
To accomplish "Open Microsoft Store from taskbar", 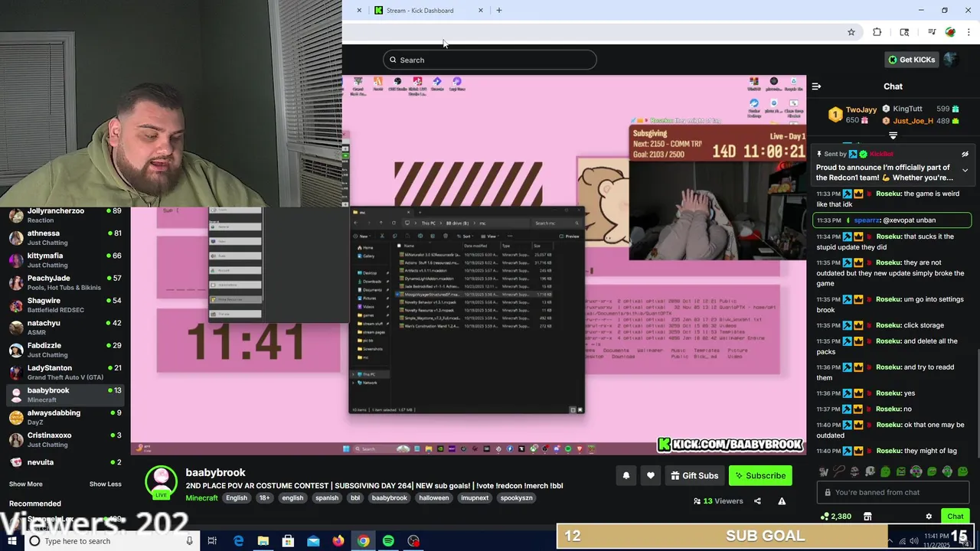I will (288, 541).
